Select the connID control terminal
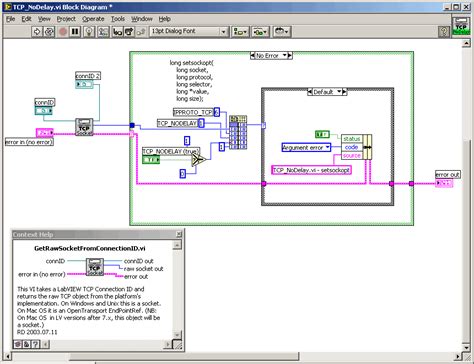Screen dimensions: 474x364 (x=44, y=111)
